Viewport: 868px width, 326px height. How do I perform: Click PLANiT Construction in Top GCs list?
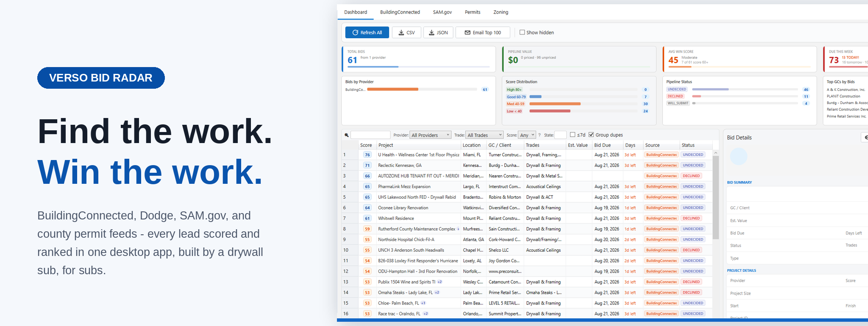pos(843,96)
